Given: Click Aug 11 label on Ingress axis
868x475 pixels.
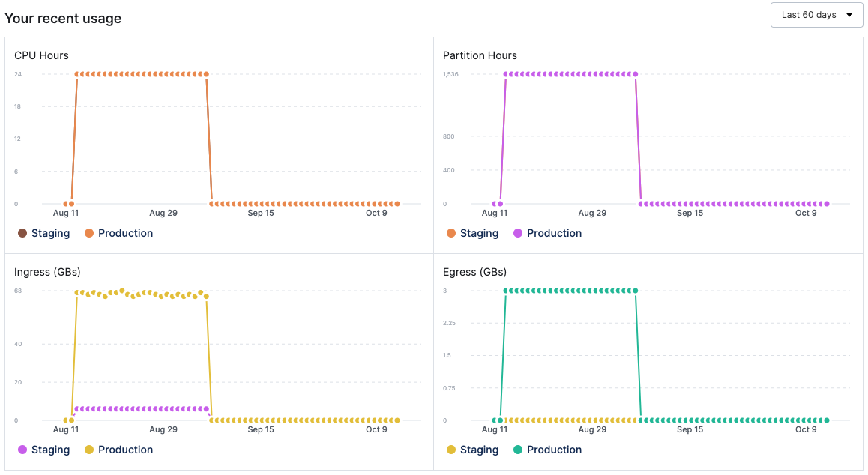Looking at the screenshot, I should click(x=66, y=429).
